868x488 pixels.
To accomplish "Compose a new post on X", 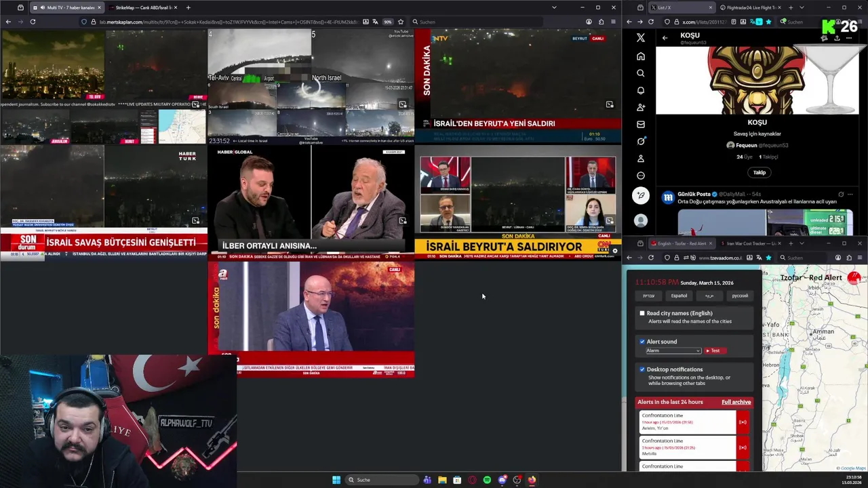I will (x=641, y=196).
